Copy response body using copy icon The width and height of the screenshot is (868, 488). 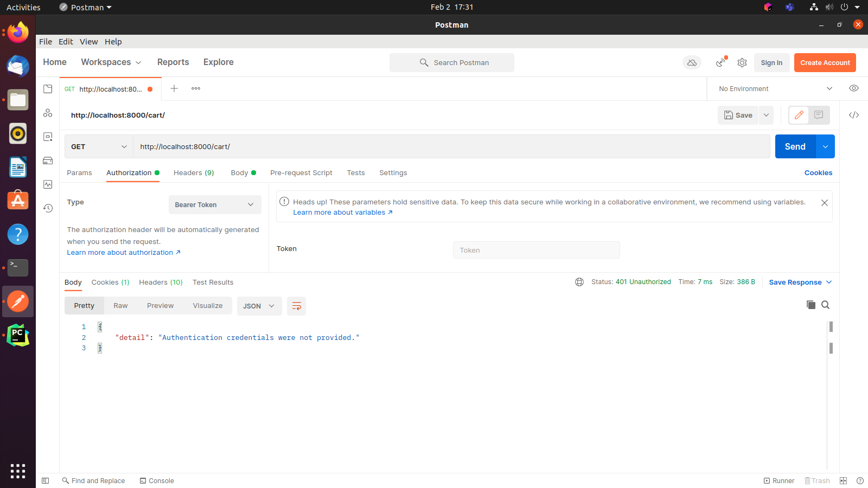click(810, 305)
